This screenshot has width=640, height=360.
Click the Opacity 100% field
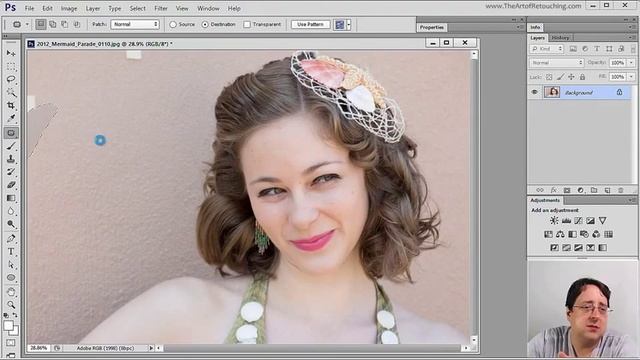tap(618, 63)
